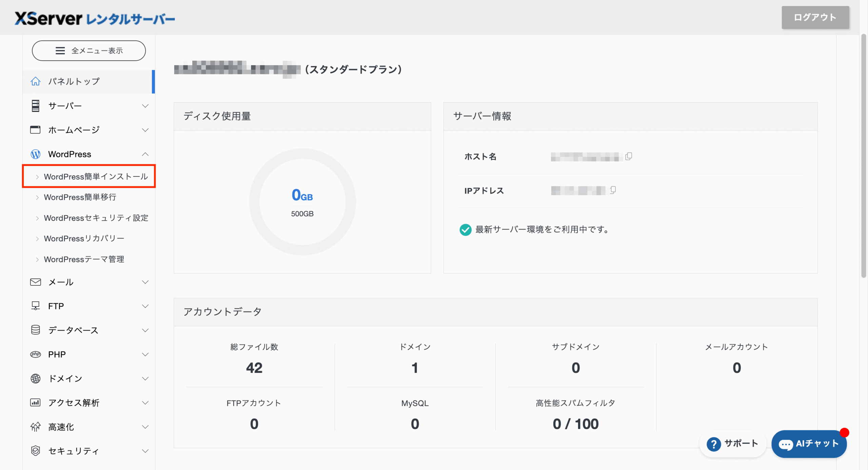The height and width of the screenshot is (470, 868).
Task: Click the FTPアカウント count value 0
Action: 254,424
